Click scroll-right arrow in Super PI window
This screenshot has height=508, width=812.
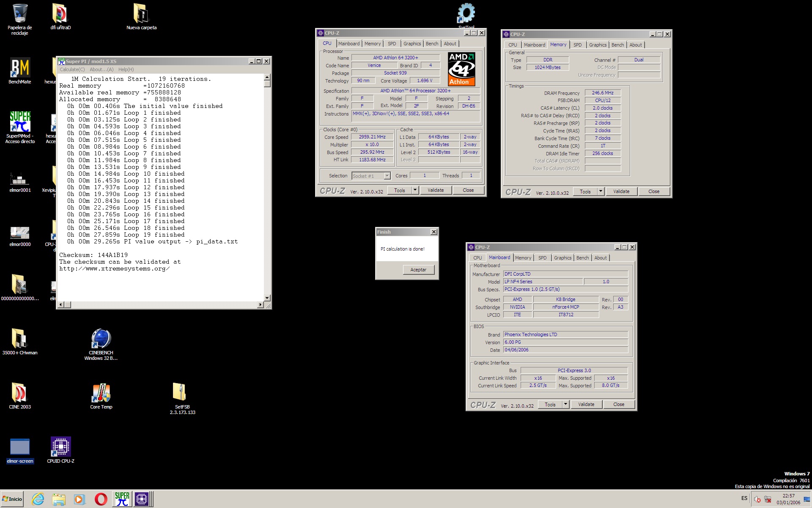pos(260,304)
